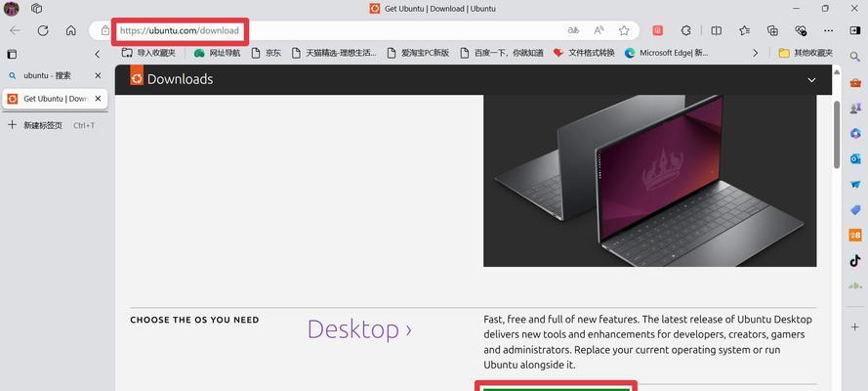Reload the page with Refresh button
Image resolution: width=868 pixels, height=391 pixels.
[x=43, y=30]
